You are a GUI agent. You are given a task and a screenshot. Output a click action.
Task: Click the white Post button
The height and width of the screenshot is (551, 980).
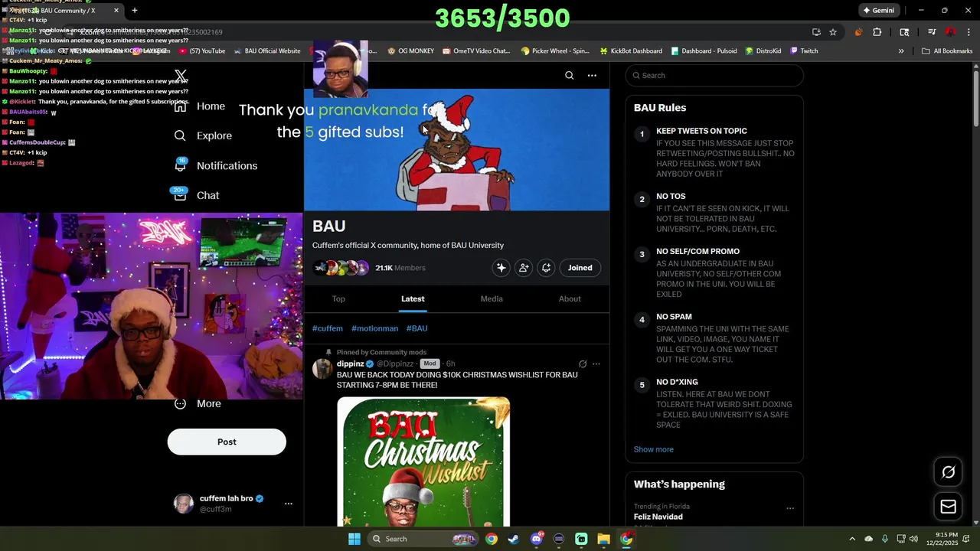click(227, 442)
